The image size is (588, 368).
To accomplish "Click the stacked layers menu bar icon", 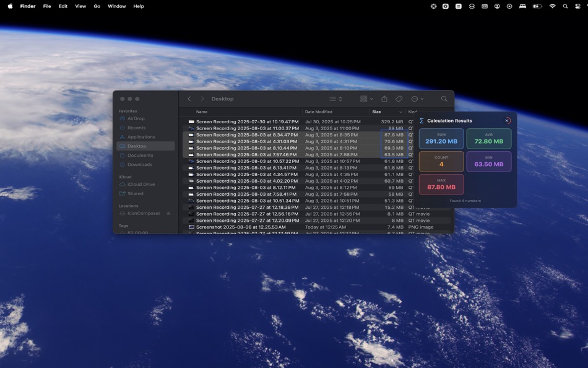I will click(472, 6).
